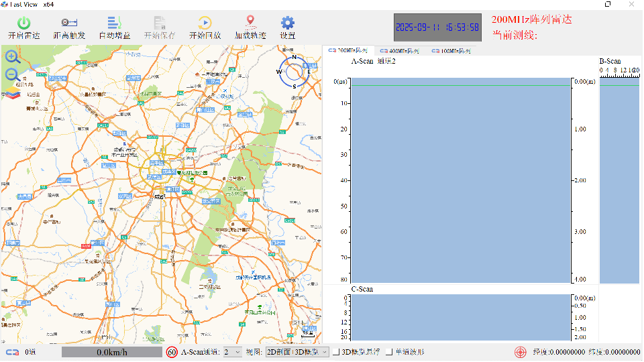644x362 pixels.
Task: Click the red 60 speed limit indicator
Action: [x=172, y=352]
